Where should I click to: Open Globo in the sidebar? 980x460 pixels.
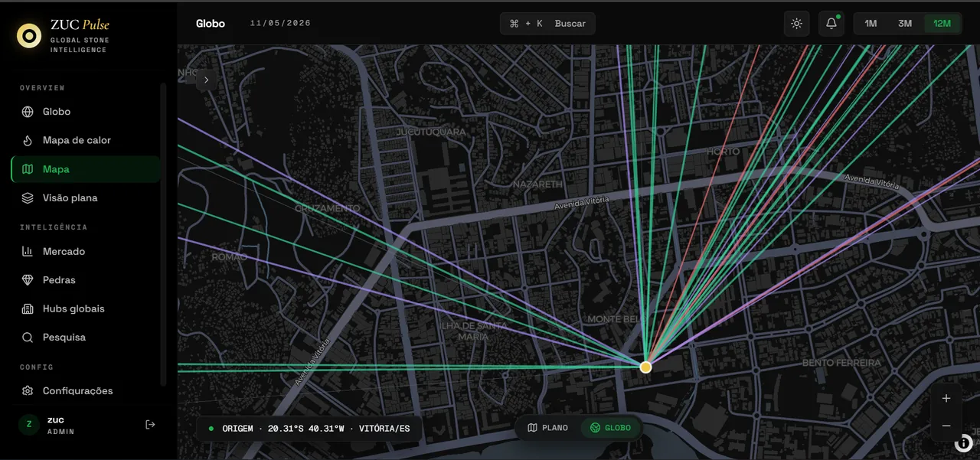tap(86, 112)
